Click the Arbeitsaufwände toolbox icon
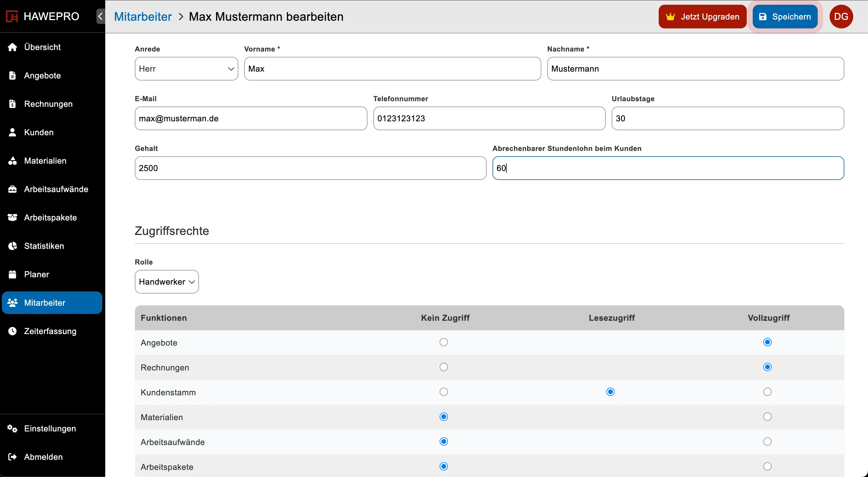Image resolution: width=868 pixels, height=477 pixels. click(x=12, y=189)
